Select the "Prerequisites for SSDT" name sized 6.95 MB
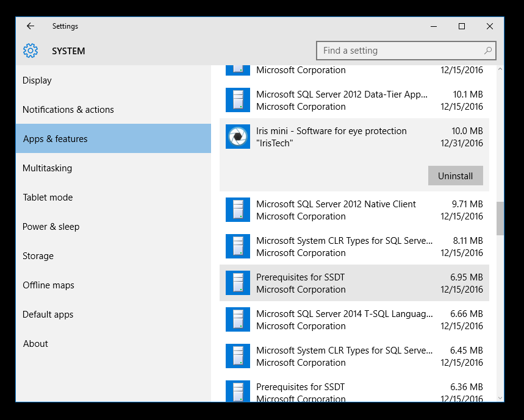This screenshot has height=420, width=524. pos(301,277)
